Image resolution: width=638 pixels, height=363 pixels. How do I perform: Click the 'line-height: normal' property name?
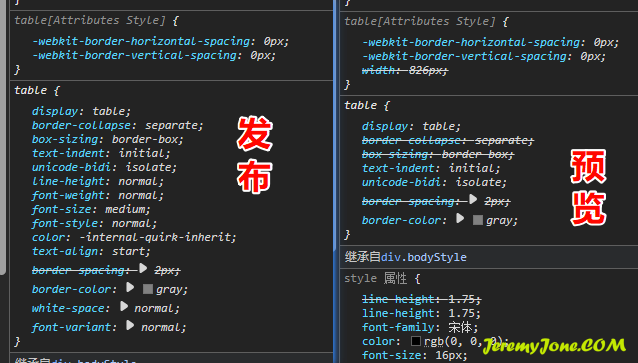tap(68, 182)
